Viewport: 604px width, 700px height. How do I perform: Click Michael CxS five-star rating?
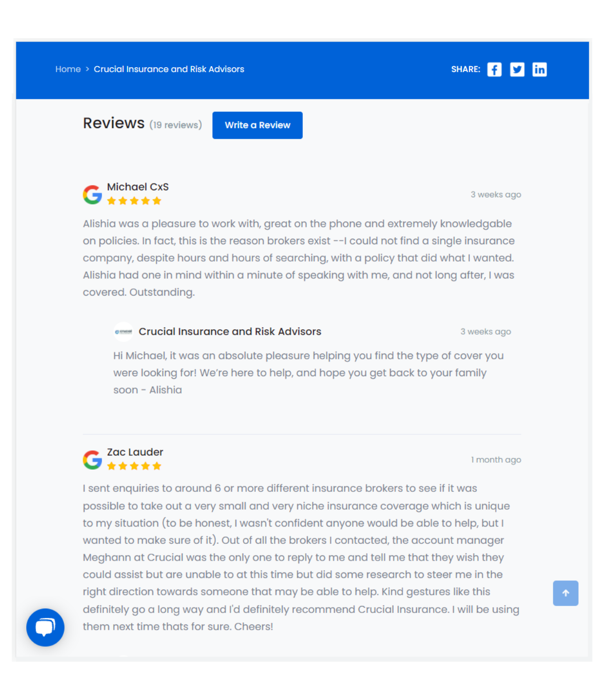134,201
